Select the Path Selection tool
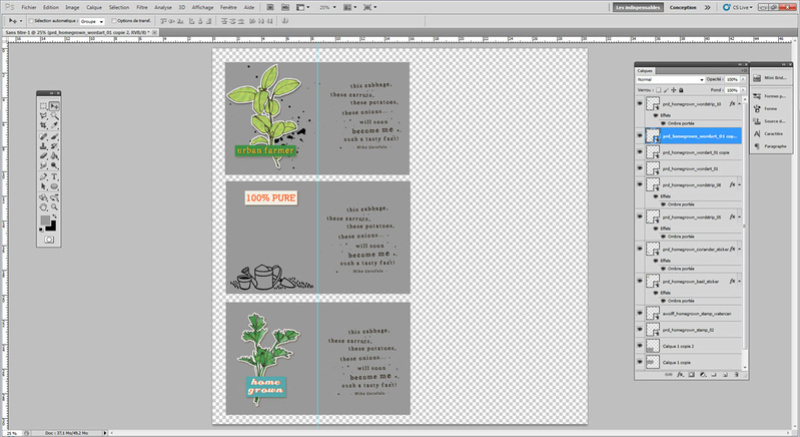 click(x=43, y=187)
